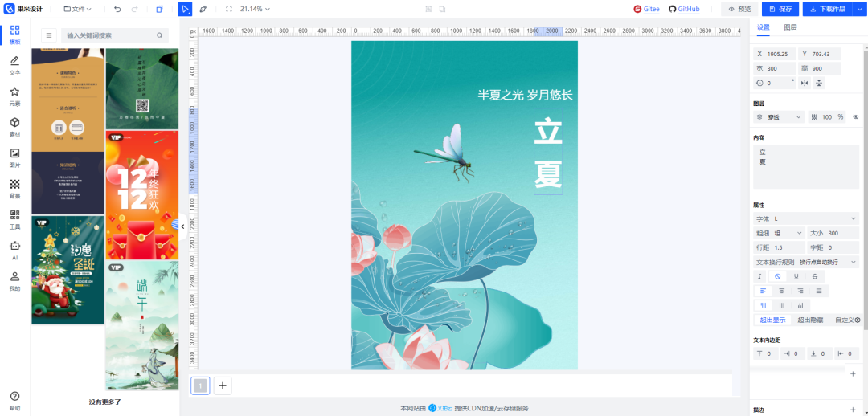The width and height of the screenshot is (868, 416).
Task: Switch to the 设置 settings tab
Action: (x=764, y=27)
